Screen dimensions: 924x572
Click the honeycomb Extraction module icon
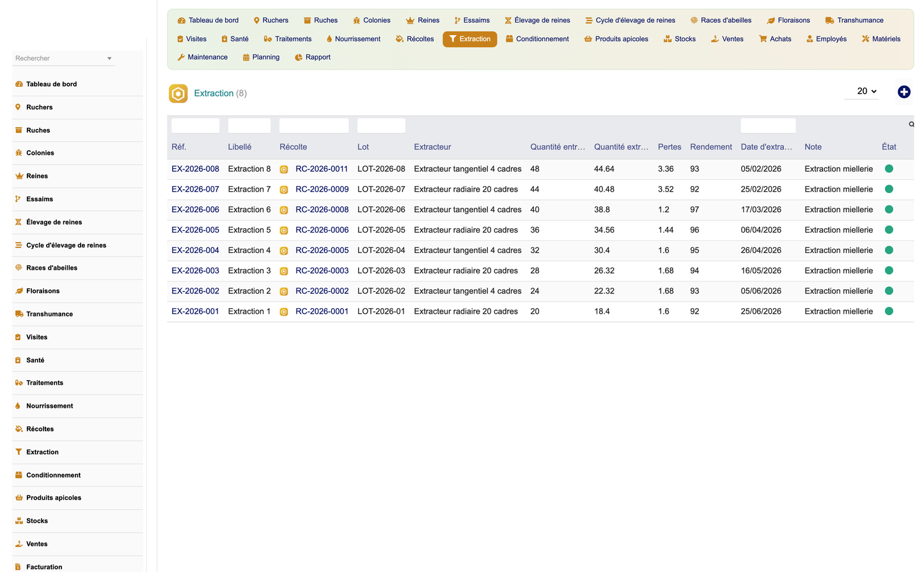tap(178, 93)
